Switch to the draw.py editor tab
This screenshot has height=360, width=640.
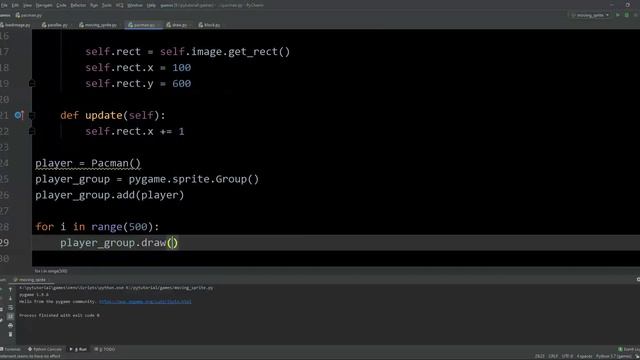pyautogui.click(x=177, y=25)
